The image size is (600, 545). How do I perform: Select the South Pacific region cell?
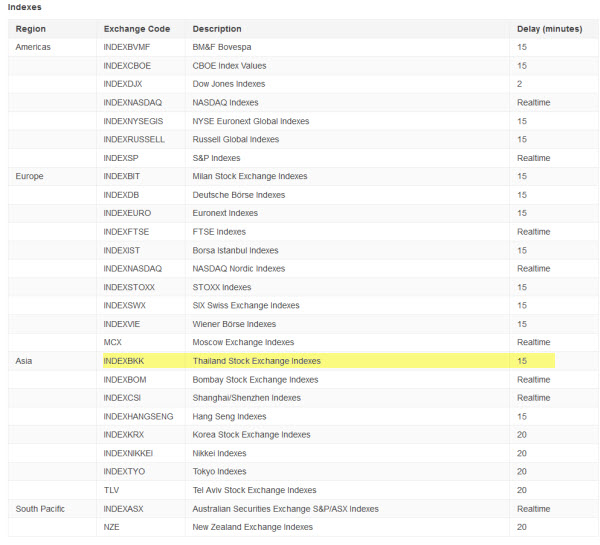point(40,509)
